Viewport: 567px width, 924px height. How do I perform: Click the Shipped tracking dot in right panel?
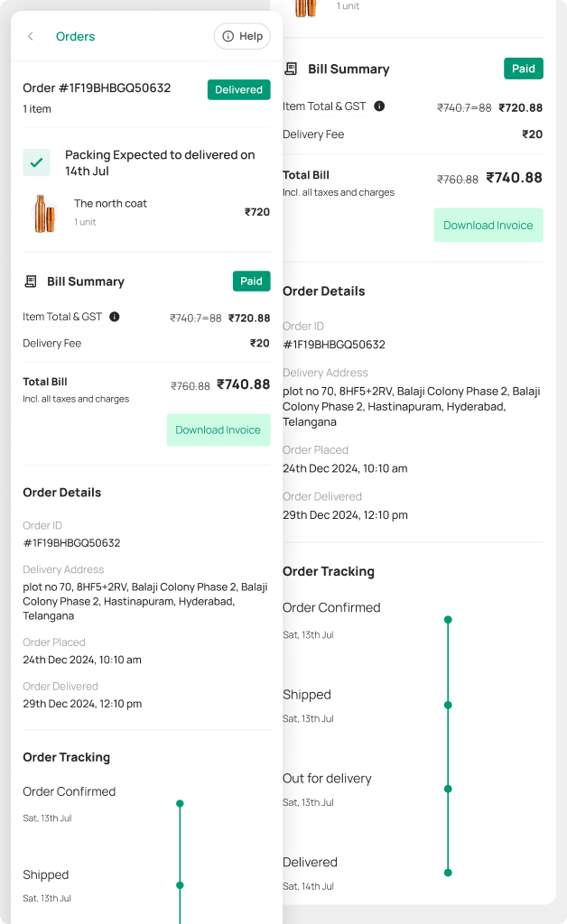[x=448, y=705]
